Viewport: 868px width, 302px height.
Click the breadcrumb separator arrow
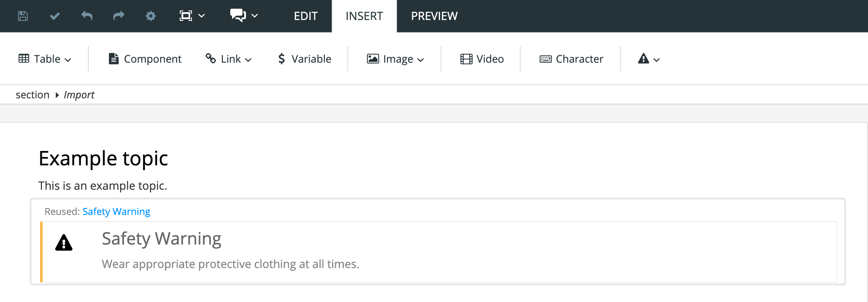pyautogui.click(x=57, y=95)
